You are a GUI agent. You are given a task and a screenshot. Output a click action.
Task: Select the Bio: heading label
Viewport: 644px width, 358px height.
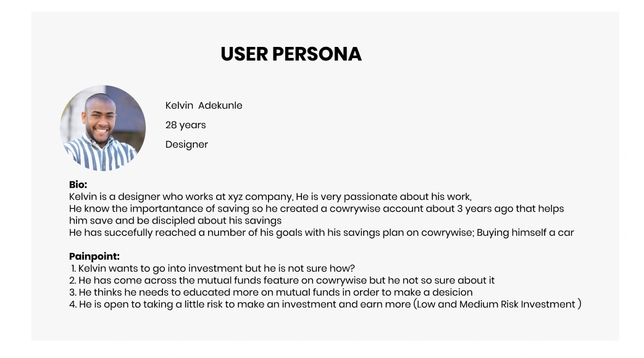pyautogui.click(x=78, y=185)
